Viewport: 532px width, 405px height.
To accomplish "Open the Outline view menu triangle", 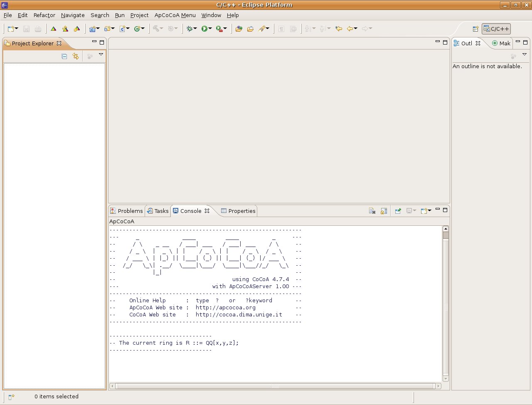I will (x=525, y=54).
